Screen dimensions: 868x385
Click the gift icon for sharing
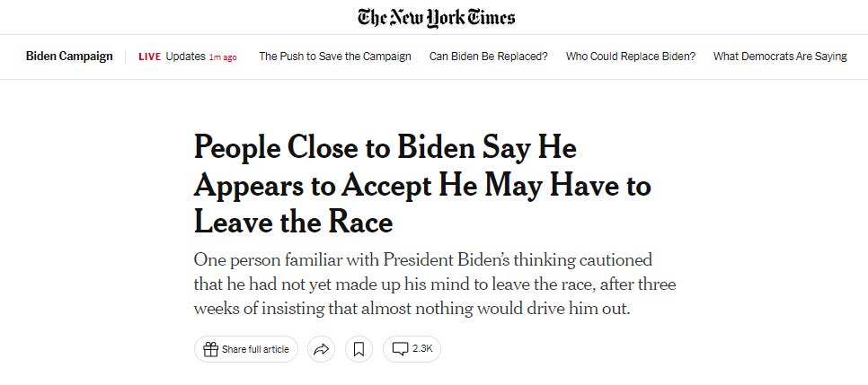coord(210,349)
